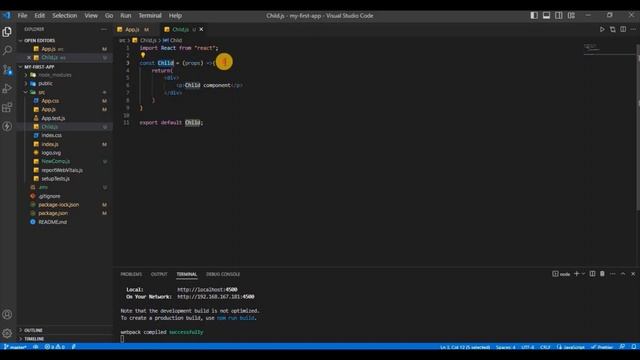
Task: Click the Prettier status indicator
Action: coord(602,347)
